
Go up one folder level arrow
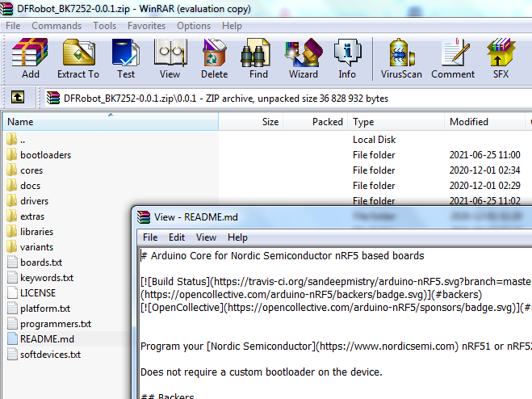[x=18, y=97]
